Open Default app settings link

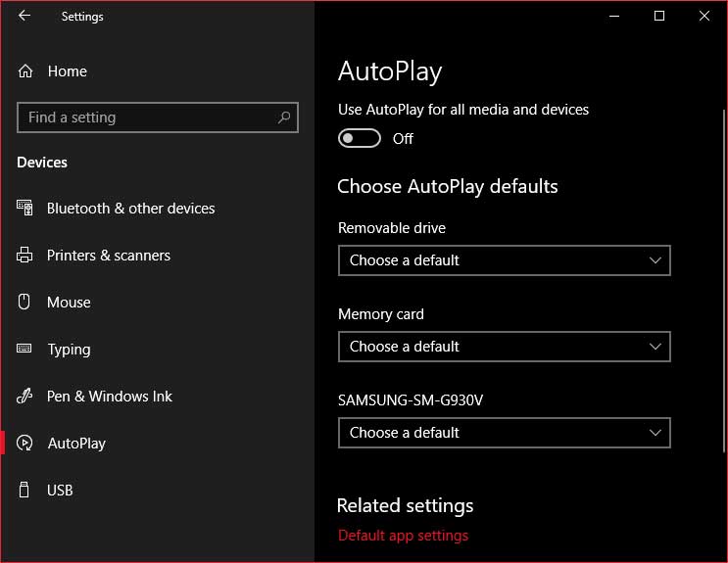tap(403, 536)
